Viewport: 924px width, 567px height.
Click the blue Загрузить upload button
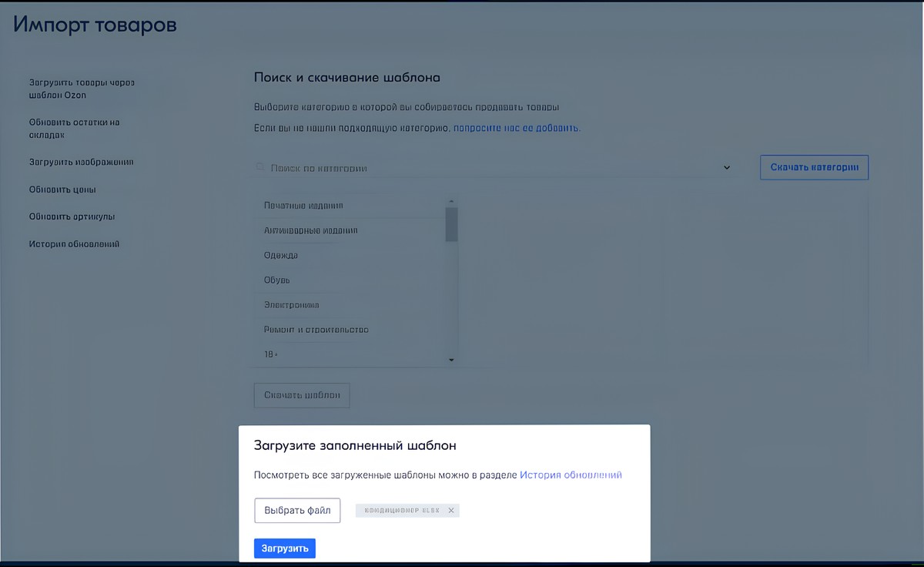285,549
